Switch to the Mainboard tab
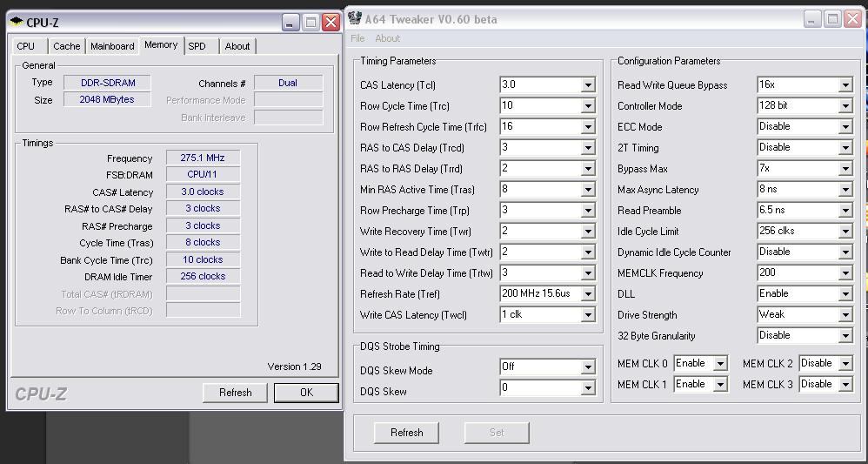 [112, 46]
